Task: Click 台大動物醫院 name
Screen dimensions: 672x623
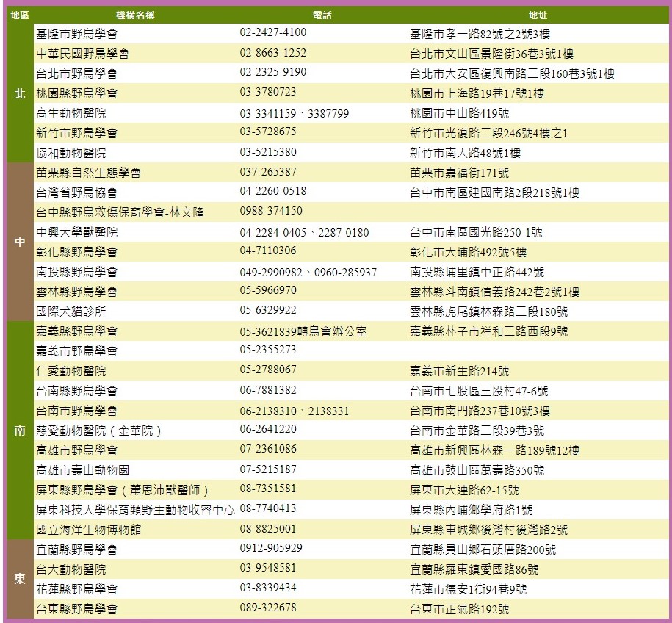Action: click(71, 569)
